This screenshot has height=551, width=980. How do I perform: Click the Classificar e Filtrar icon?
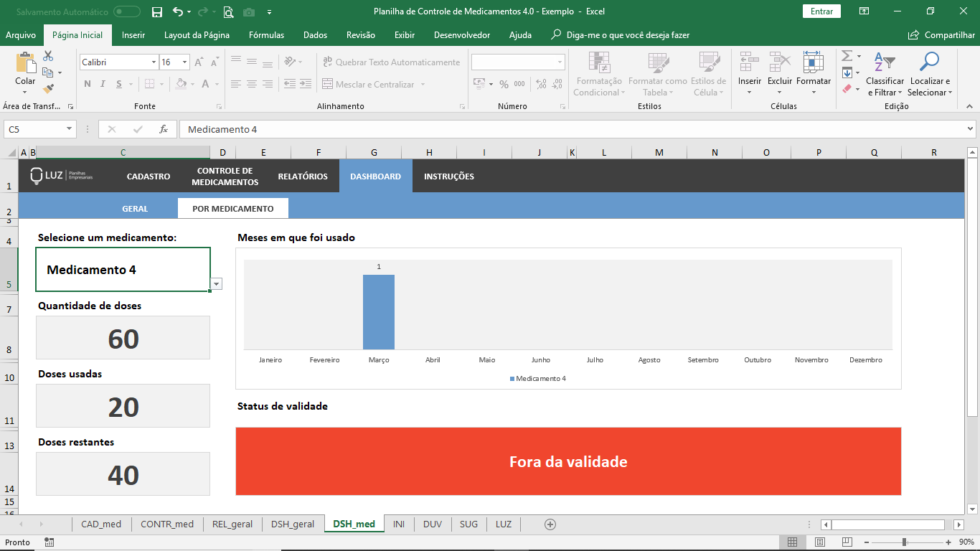pos(885,63)
